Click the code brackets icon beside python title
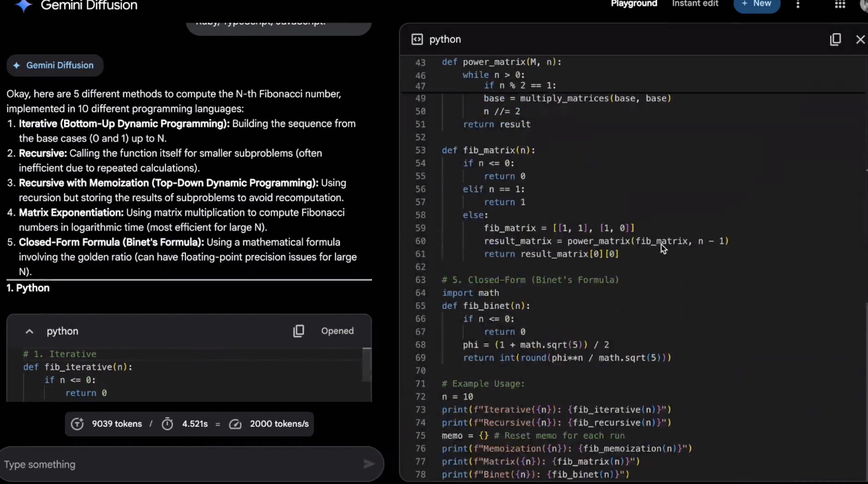Screen dimensions: 868x484 [417, 39]
